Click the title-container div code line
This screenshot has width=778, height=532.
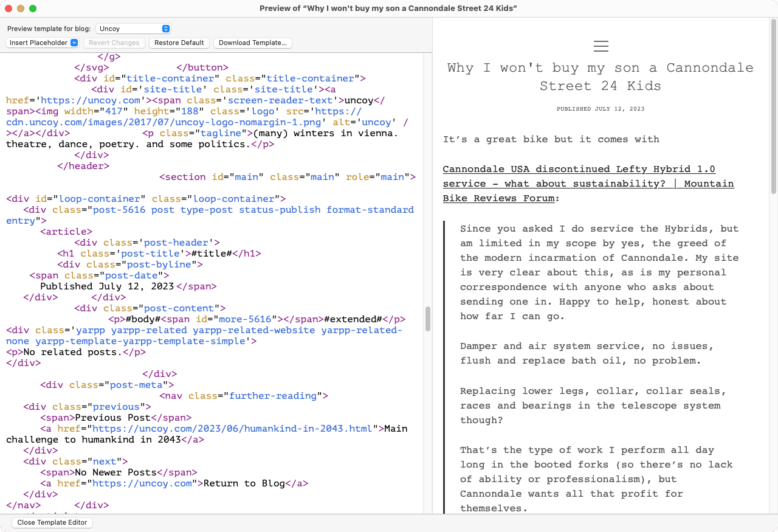(x=219, y=78)
